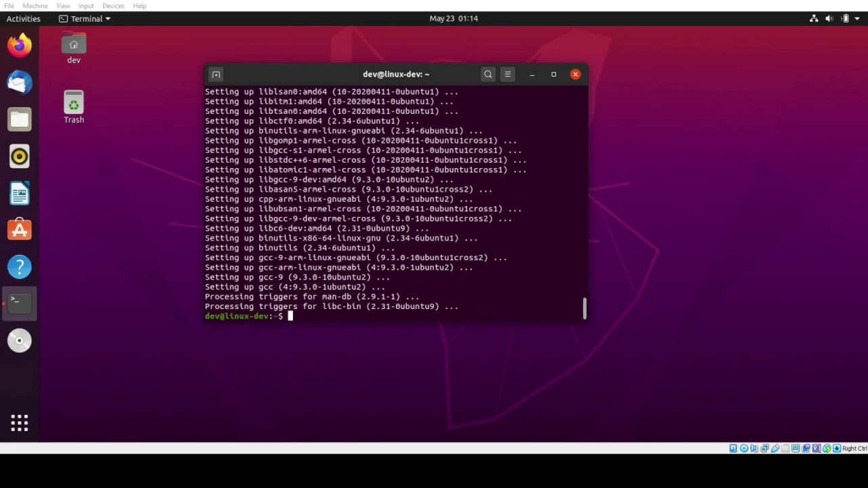
Task: Add a new terminal tab
Action: pyautogui.click(x=216, y=75)
